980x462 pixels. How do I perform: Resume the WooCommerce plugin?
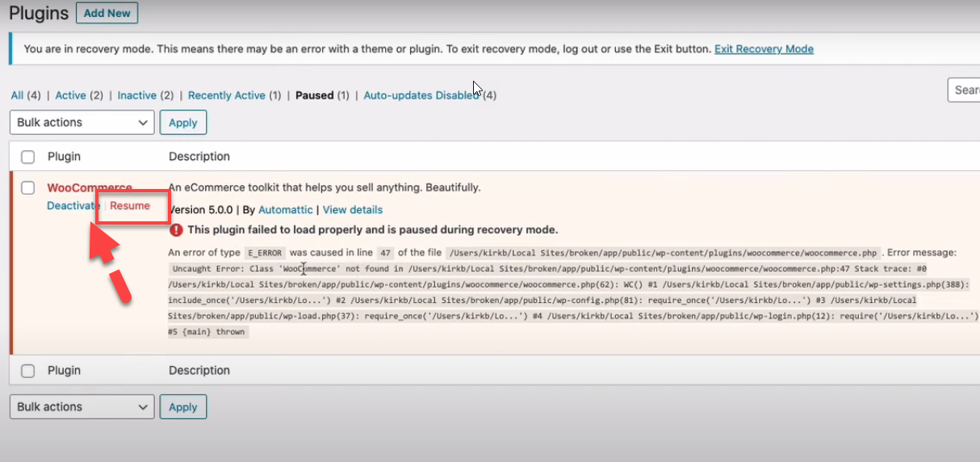coord(130,205)
